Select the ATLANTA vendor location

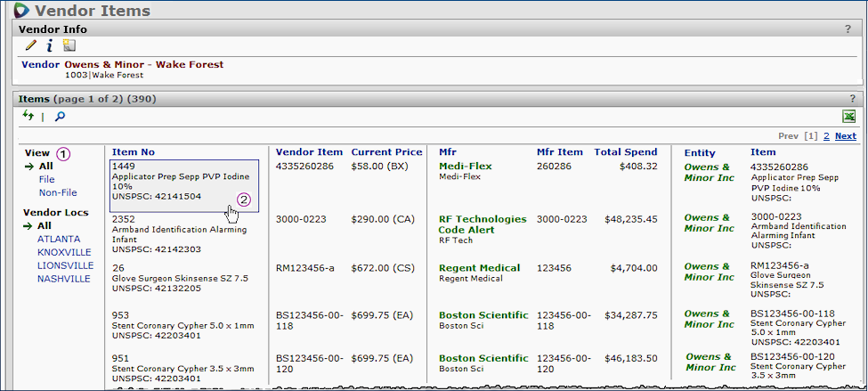(59, 239)
